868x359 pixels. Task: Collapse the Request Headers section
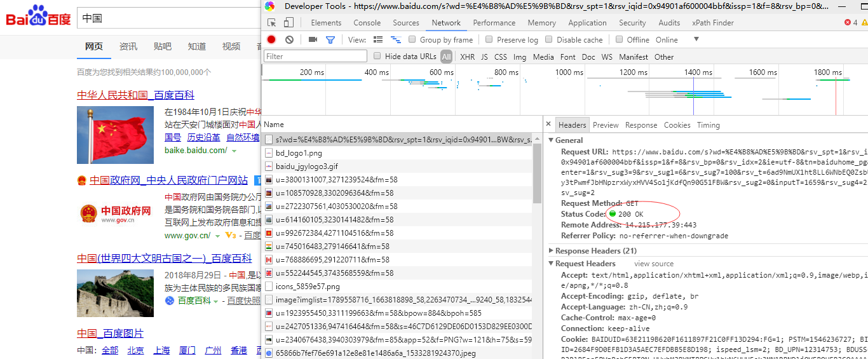551,264
